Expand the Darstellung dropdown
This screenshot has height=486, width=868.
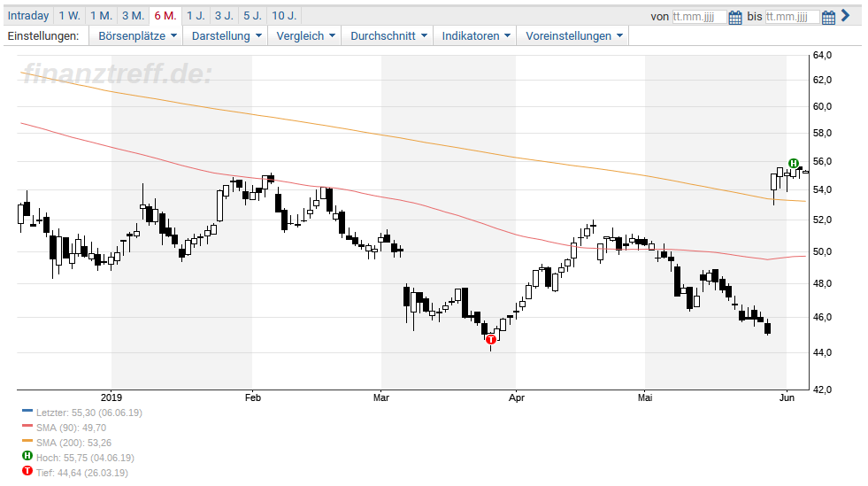pos(226,36)
